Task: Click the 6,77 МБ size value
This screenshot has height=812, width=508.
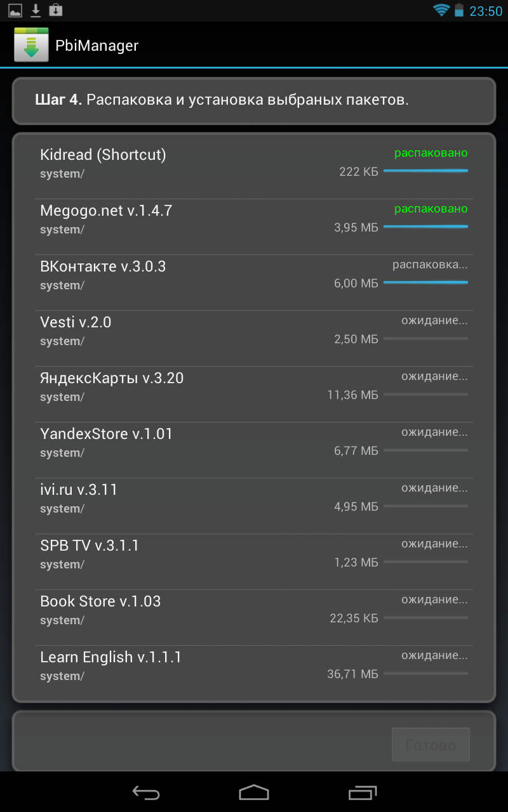Action: pyautogui.click(x=356, y=450)
